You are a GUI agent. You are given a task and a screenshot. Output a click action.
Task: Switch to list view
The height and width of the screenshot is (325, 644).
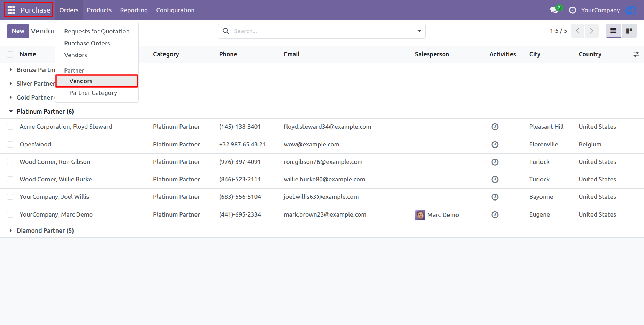point(613,31)
